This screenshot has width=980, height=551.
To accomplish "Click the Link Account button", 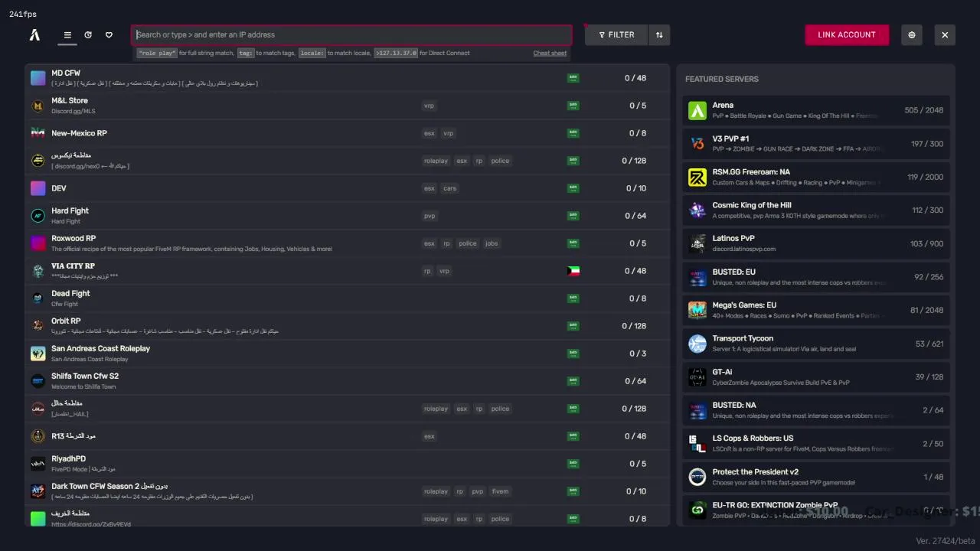I will click(846, 34).
